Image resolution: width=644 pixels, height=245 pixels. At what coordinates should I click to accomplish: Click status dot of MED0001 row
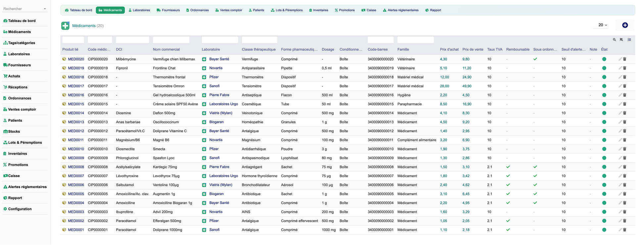(604, 230)
